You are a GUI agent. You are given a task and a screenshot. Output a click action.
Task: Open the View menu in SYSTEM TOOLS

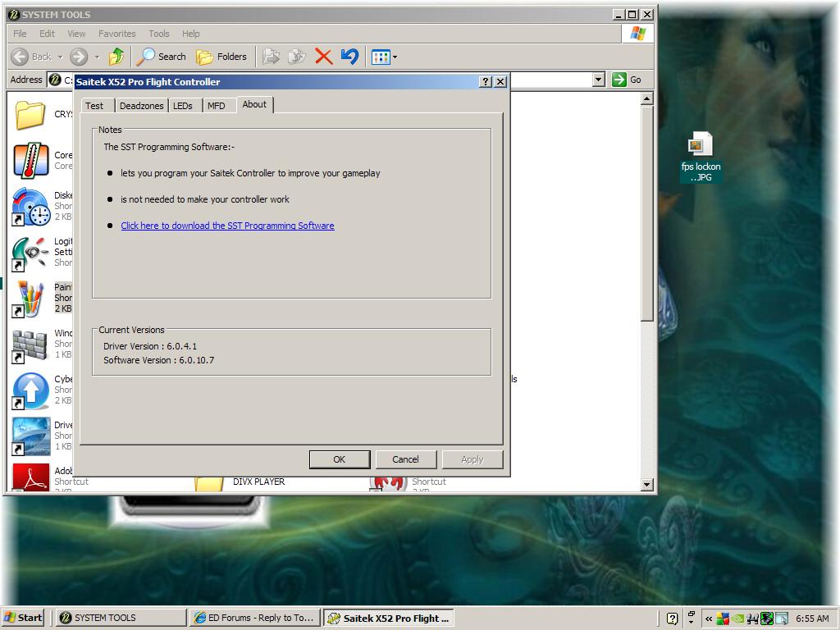click(76, 33)
